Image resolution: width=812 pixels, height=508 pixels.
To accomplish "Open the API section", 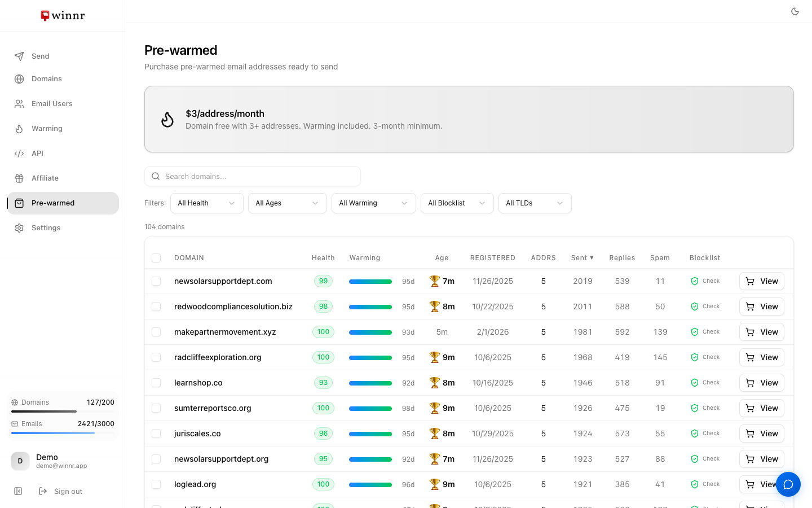I will point(63,154).
